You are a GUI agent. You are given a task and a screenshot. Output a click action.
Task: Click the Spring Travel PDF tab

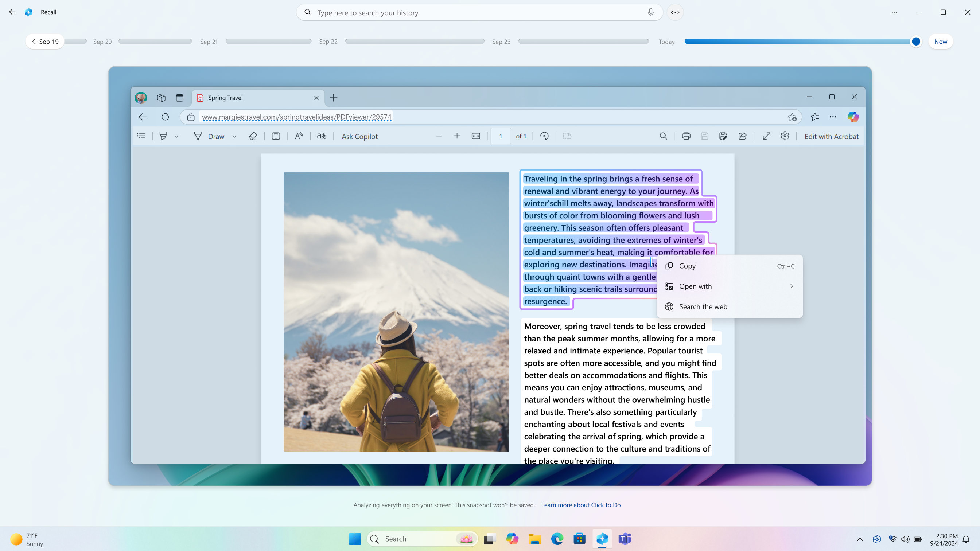tap(258, 98)
